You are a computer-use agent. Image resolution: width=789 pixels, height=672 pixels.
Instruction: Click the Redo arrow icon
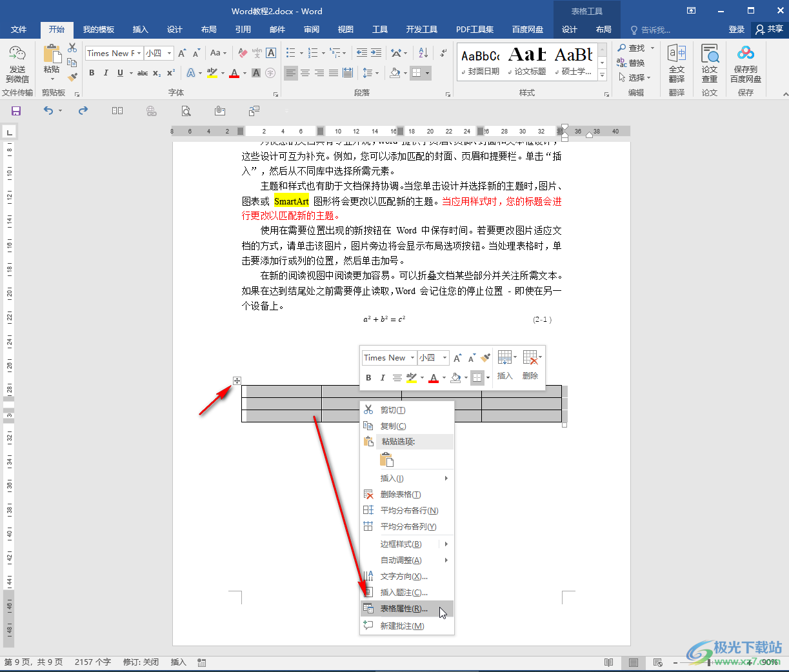click(x=83, y=111)
